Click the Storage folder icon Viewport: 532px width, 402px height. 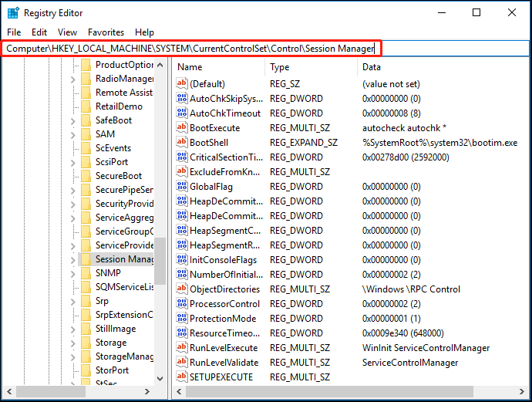click(x=86, y=343)
